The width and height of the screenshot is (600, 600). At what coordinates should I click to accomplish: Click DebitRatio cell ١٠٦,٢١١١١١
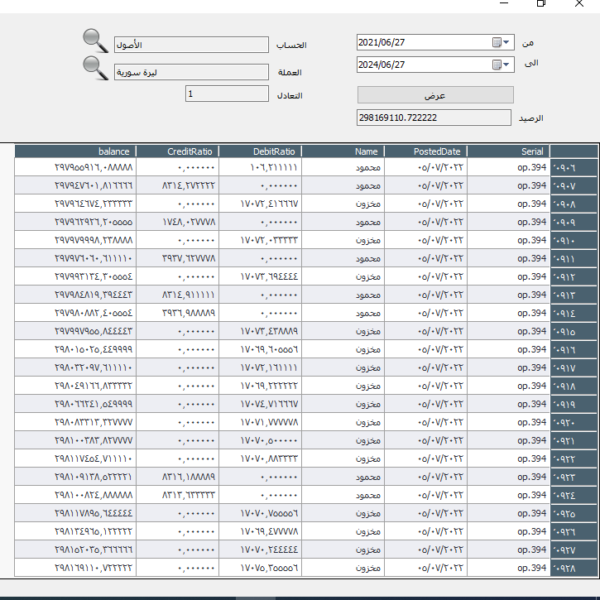click(260, 167)
